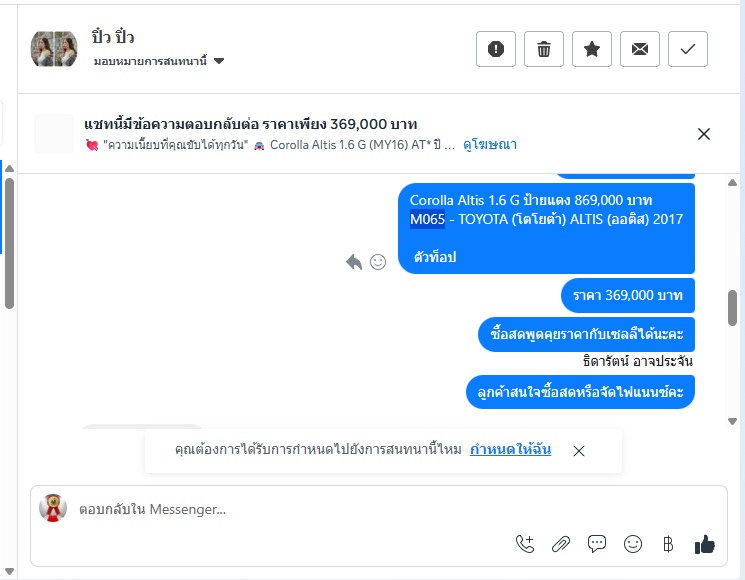Open saved replies speech bubble icon
Screen dimensions: 745x580
[597, 544]
